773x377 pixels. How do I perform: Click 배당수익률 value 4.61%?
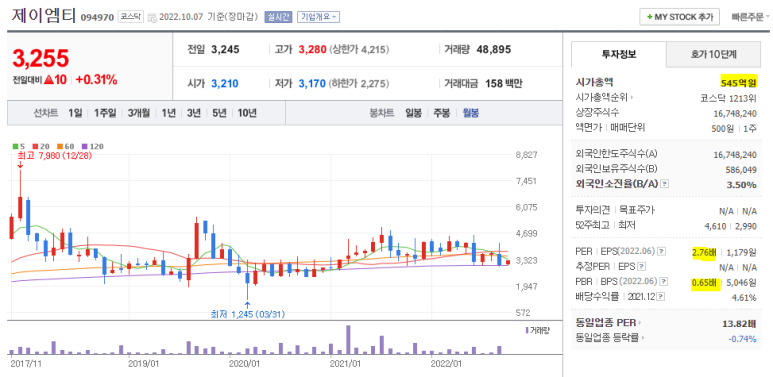744,297
